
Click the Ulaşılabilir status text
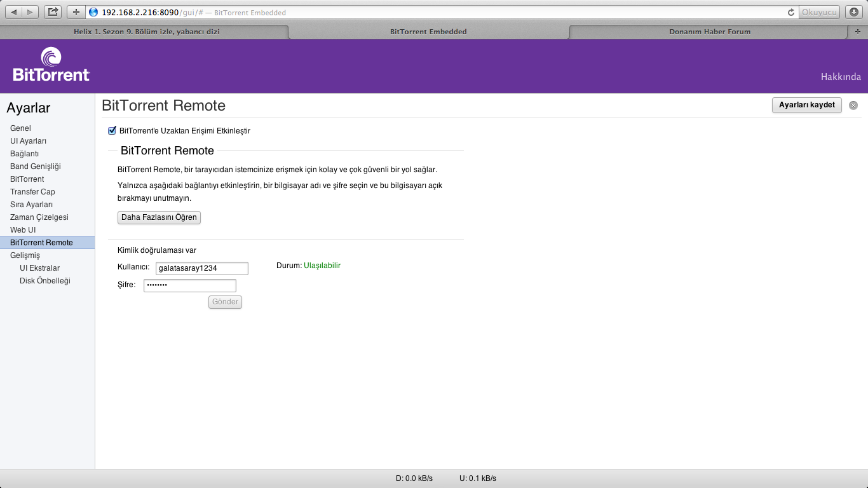(322, 266)
